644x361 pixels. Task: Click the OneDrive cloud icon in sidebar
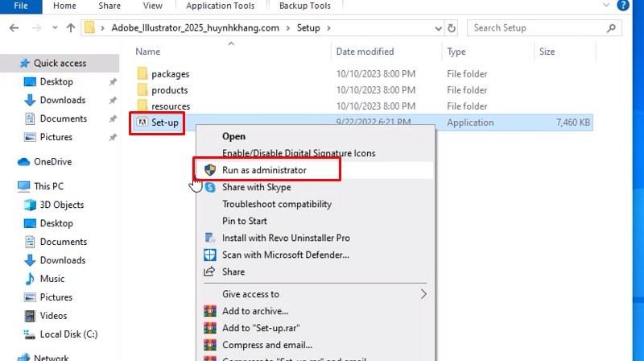pos(23,162)
